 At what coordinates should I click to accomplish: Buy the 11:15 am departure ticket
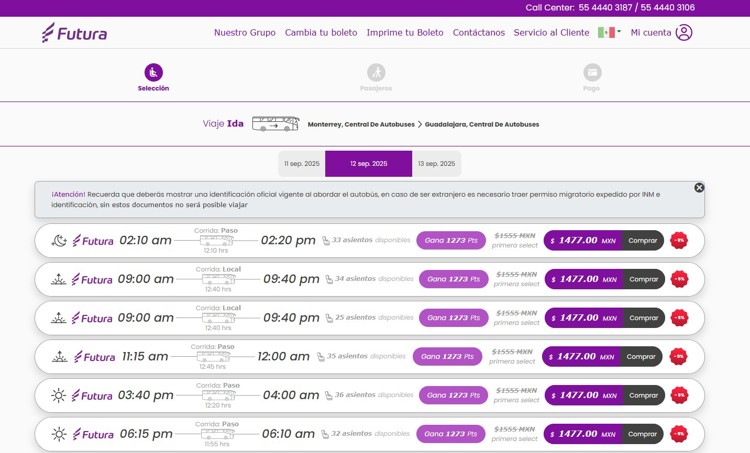[640, 357]
